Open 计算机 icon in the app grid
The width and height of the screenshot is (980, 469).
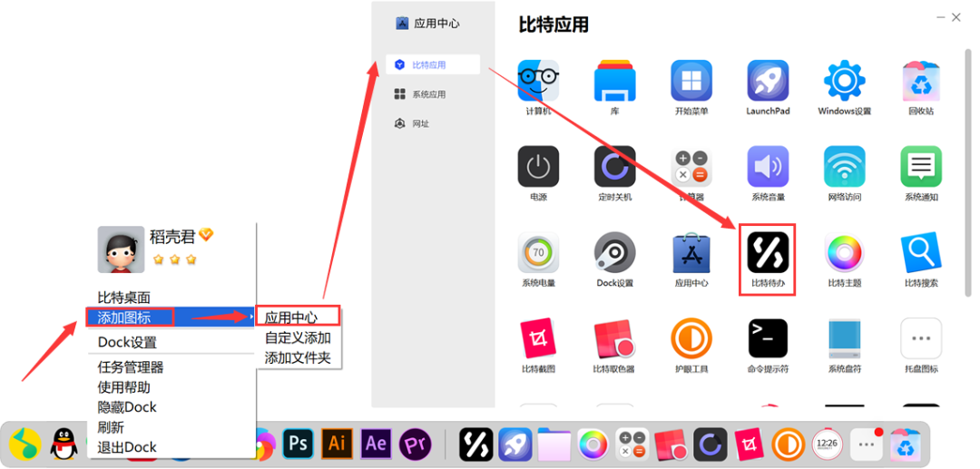point(538,81)
